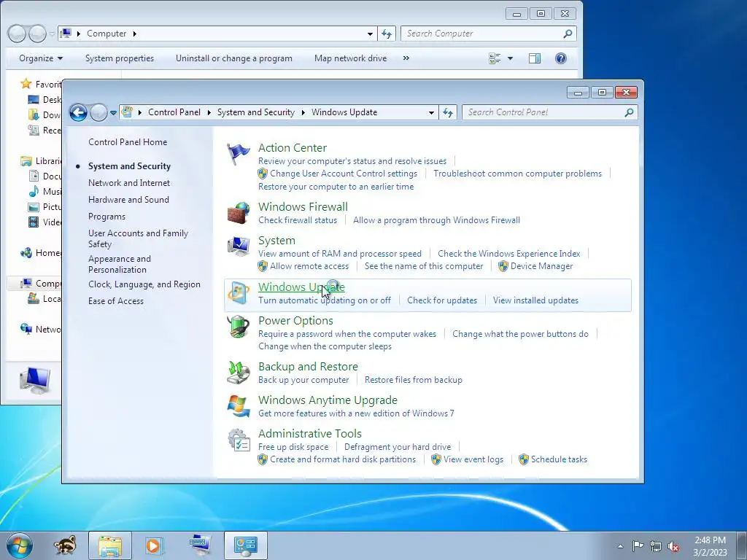Click Check for updates link
Viewport: 747px width, 560px height.
coord(442,300)
